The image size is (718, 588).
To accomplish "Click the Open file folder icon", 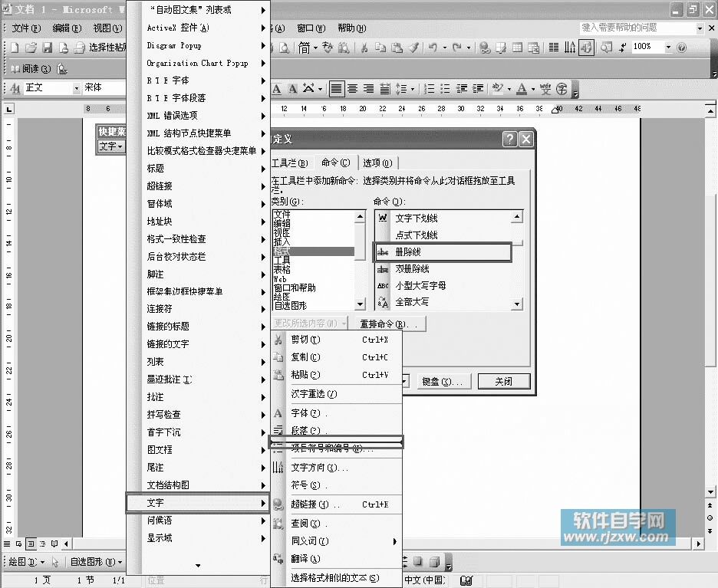I will (x=31, y=47).
